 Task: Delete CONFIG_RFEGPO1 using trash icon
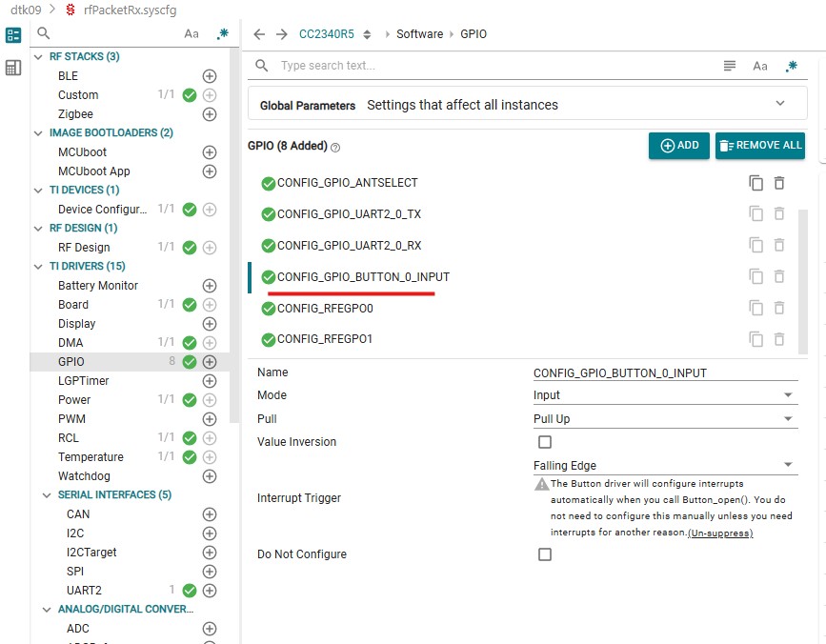point(779,339)
